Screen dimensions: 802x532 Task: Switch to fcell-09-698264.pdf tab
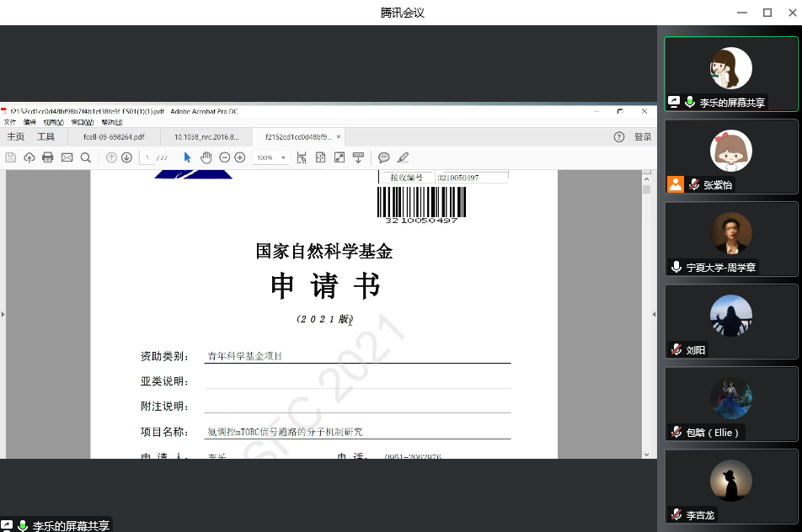(x=114, y=136)
